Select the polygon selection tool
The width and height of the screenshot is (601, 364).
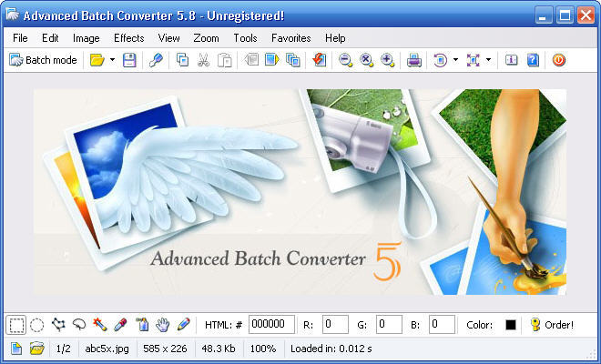tap(58, 325)
